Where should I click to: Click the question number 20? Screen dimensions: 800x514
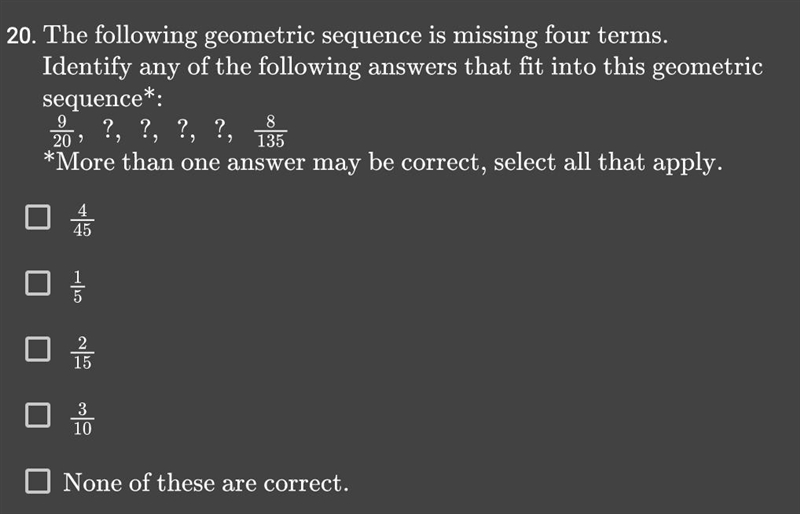tap(21, 37)
